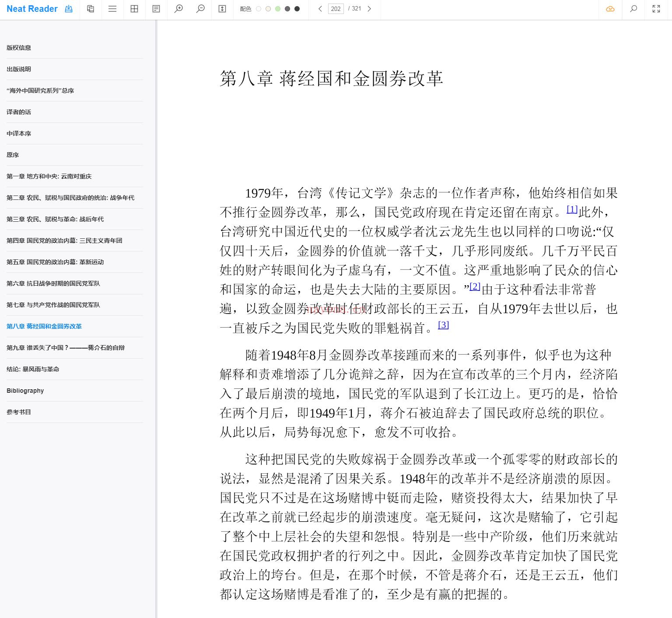Zoom out with the magnifier minus icon

pos(200,9)
